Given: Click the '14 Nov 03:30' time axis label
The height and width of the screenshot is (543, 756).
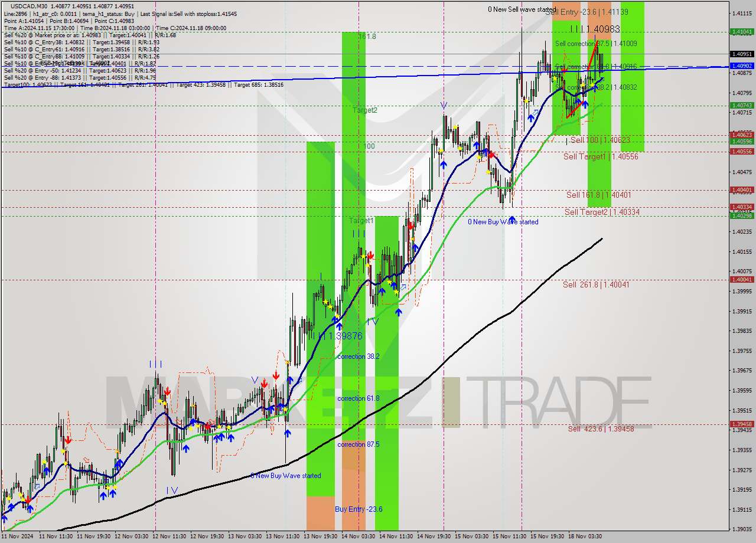Looking at the screenshot, I should tap(358, 537).
